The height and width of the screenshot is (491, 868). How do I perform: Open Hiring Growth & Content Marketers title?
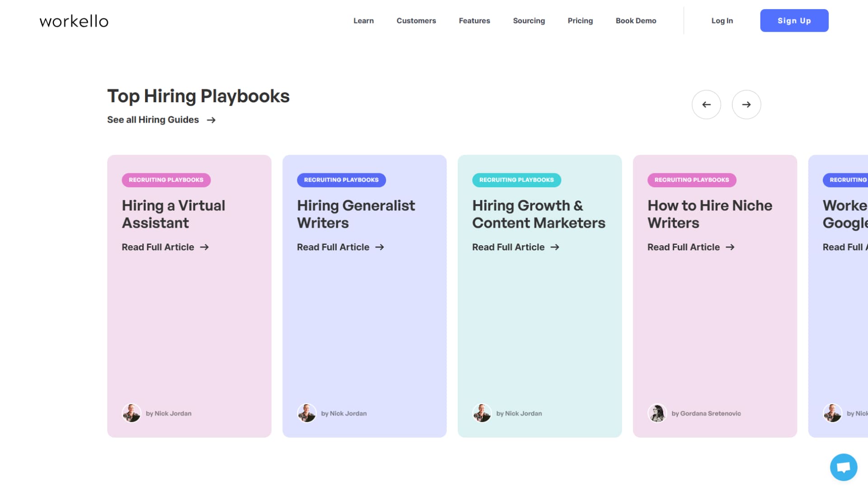[x=538, y=214]
